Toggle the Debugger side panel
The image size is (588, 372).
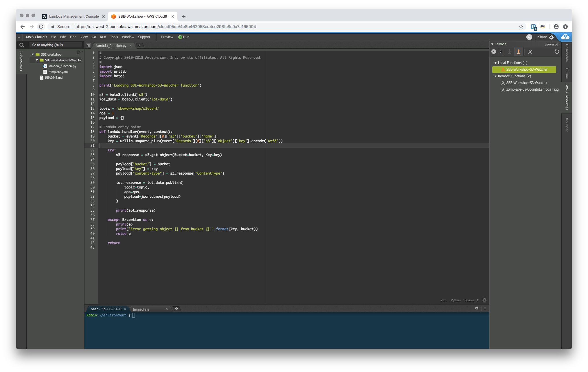[567, 124]
